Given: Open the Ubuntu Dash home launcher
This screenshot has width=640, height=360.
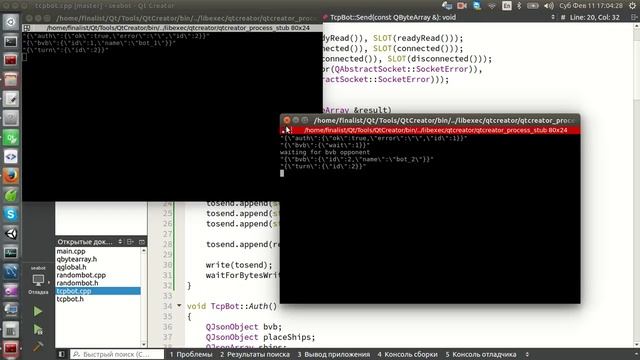Looking at the screenshot, I should click(x=11, y=22).
